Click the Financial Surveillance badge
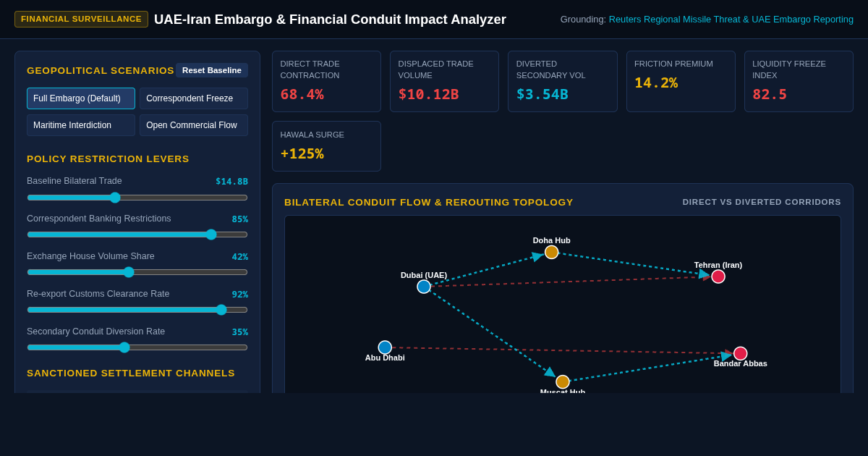This screenshot has height=456, width=868. [x=81, y=19]
